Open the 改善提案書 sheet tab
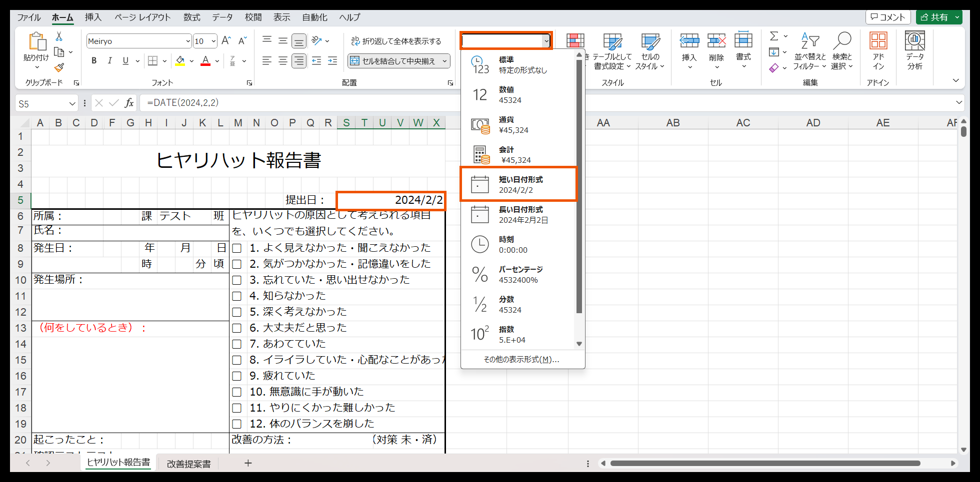Screen dimensions: 980x482 [x=188, y=463]
